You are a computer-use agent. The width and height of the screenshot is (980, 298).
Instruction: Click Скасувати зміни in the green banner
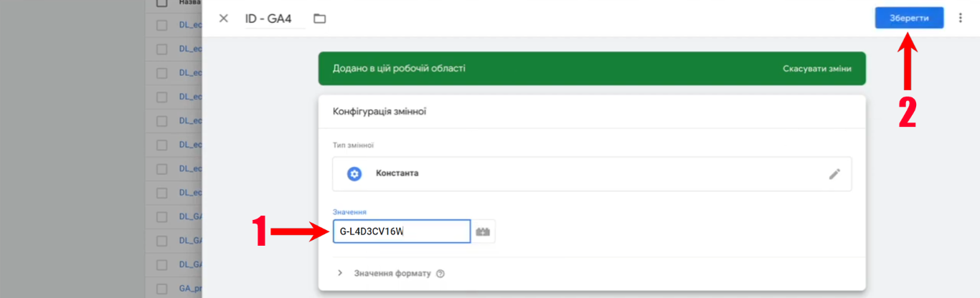[817, 69]
